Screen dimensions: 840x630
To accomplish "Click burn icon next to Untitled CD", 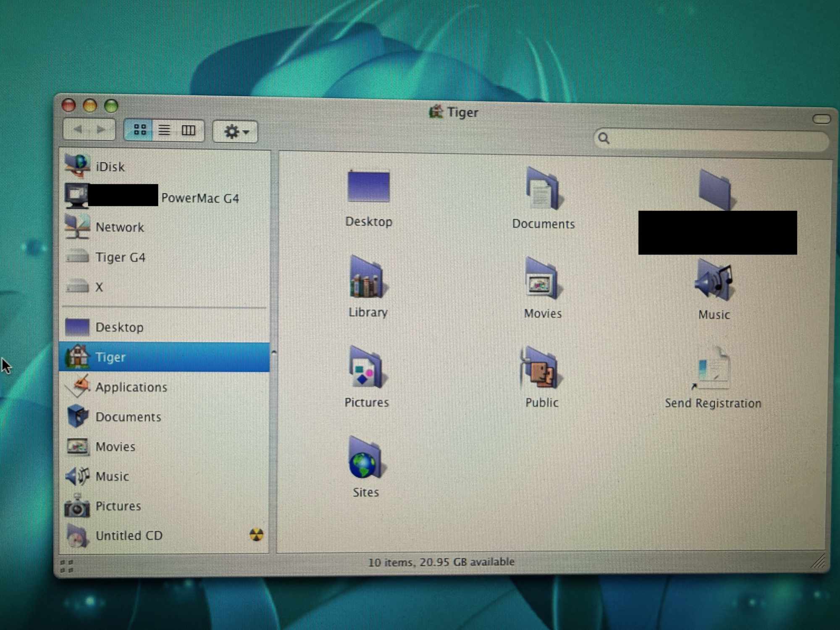I will pos(256,534).
